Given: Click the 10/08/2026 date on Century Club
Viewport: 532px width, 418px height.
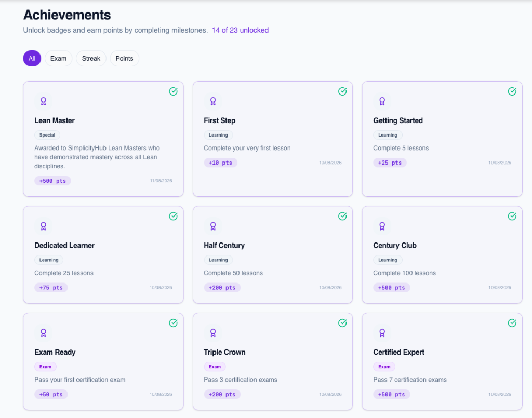Looking at the screenshot, I should pyautogui.click(x=499, y=288).
